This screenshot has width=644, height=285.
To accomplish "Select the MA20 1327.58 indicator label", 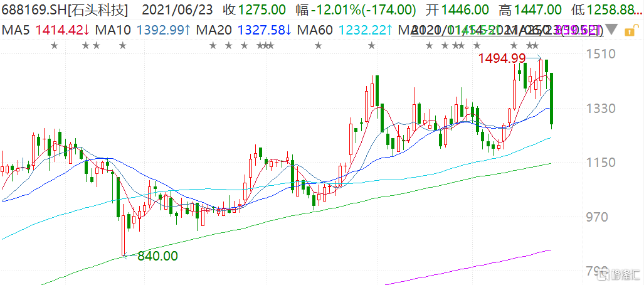I will [x=244, y=30].
